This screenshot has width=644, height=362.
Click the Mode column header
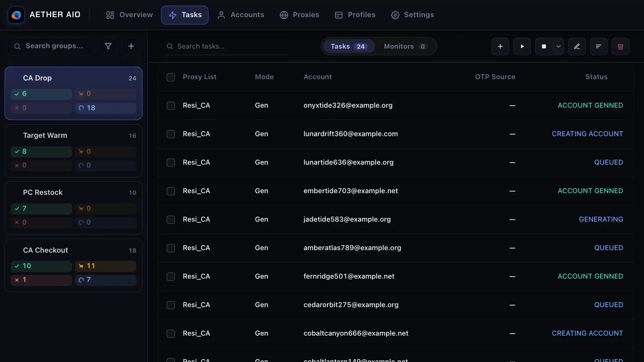coord(264,77)
